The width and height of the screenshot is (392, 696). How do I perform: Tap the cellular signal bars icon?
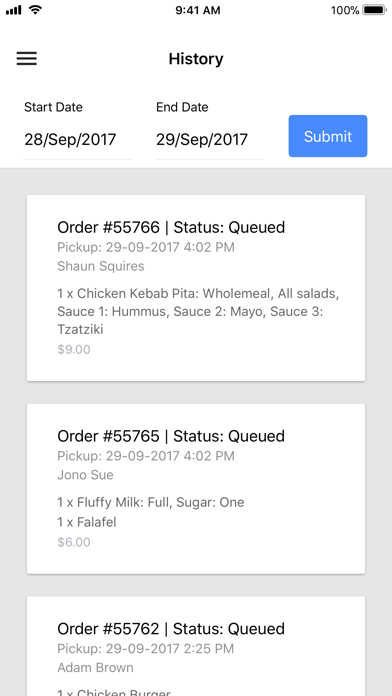tap(13, 10)
